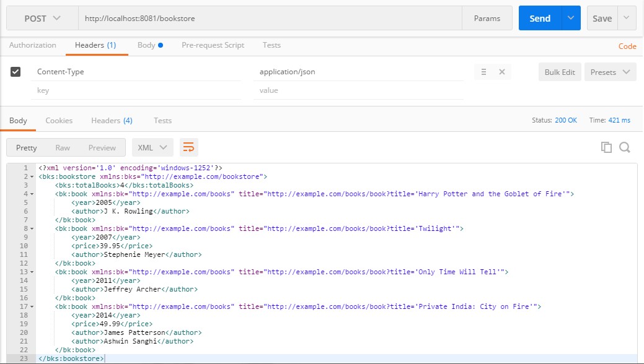This screenshot has height=364, width=644.
Task: Open the Code snippet link
Action: (627, 46)
